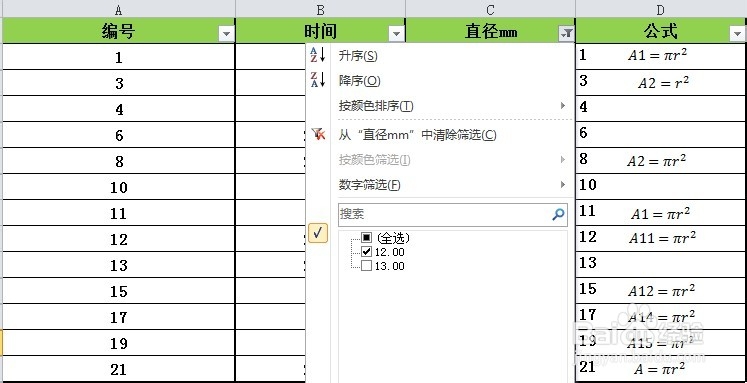The height and width of the screenshot is (383, 747).
Task: Expand the 数字筛选 submenu arrow
Action: tap(563, 184)
